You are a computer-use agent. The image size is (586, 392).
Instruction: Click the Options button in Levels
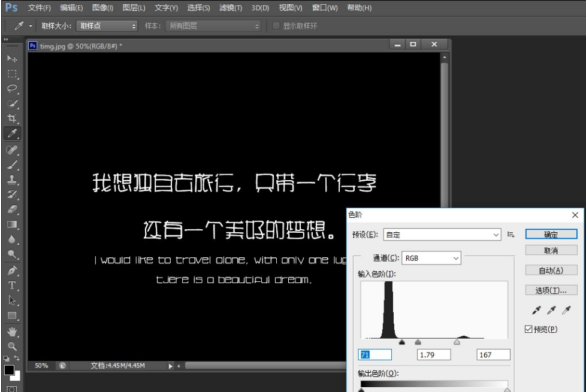pyautogui.click(x=551, y=290)
